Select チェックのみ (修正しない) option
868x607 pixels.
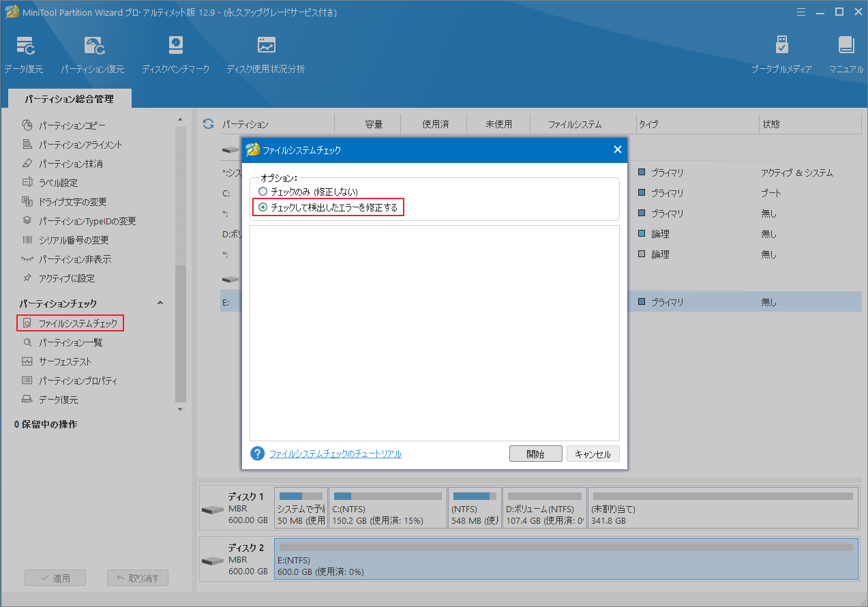(x=308, y=192)
